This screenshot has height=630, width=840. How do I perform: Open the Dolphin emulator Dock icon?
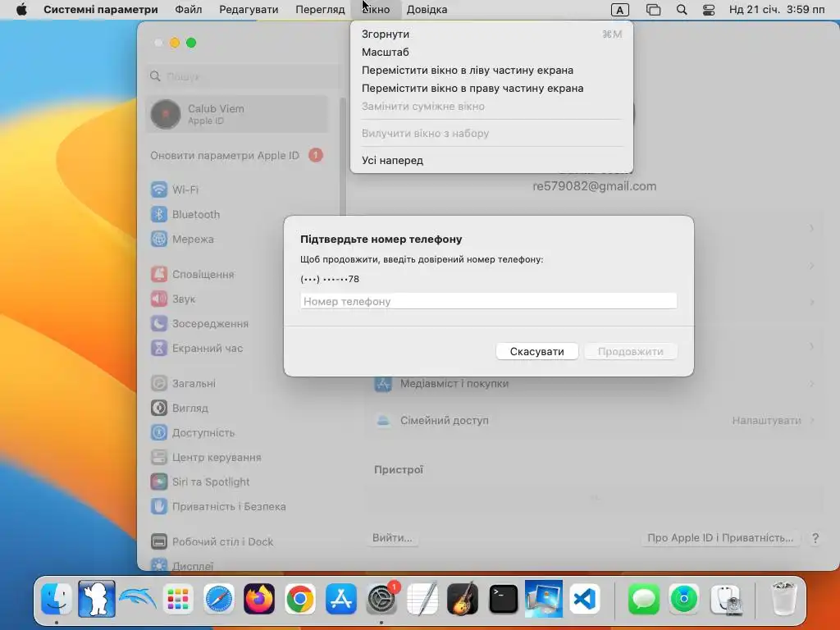click(x=137, y=599)
